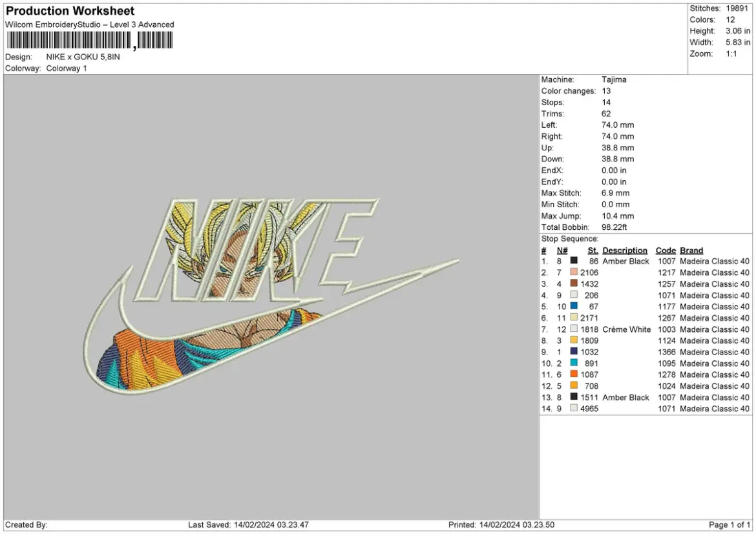Click the barcode above the design name
756x534 pixels.
tap(89, 40)
